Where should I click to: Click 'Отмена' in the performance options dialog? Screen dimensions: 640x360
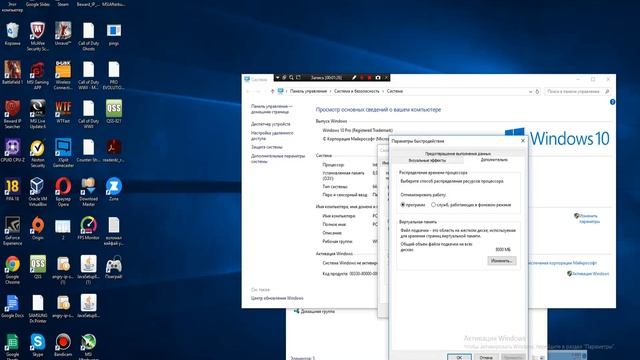486,357
